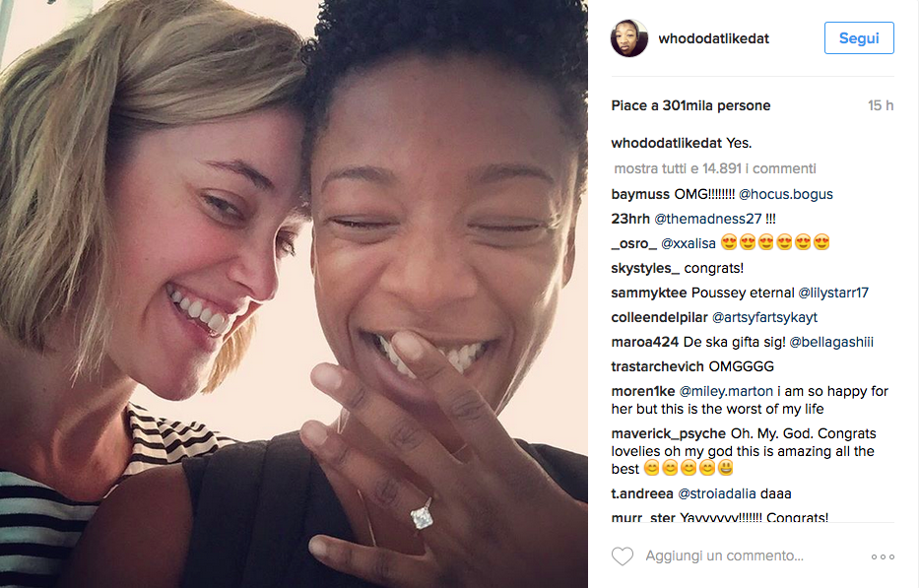
Task: Open the @xxalisa mention
Action: pyautogui.click(x=689, y=243)
